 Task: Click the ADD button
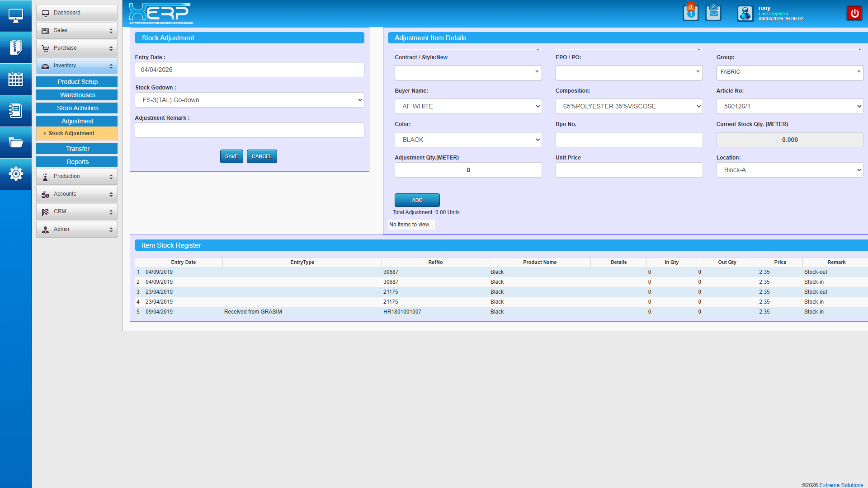[417, 200]
